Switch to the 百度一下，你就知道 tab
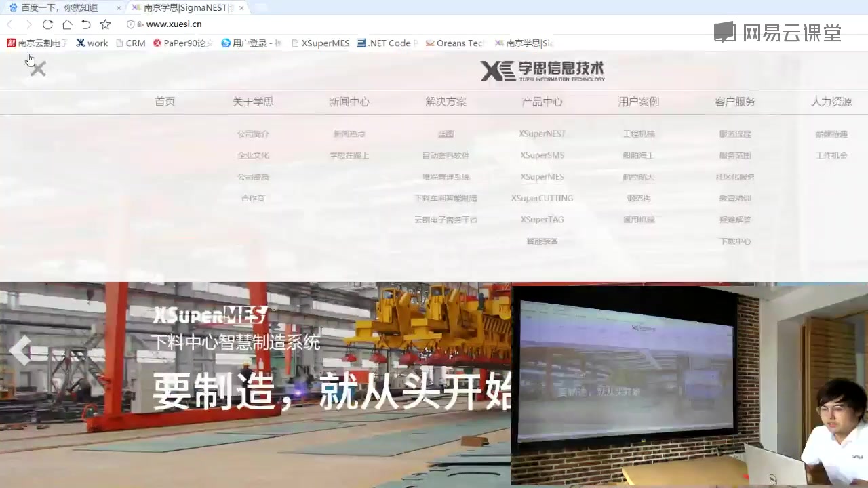 [59, 7]
